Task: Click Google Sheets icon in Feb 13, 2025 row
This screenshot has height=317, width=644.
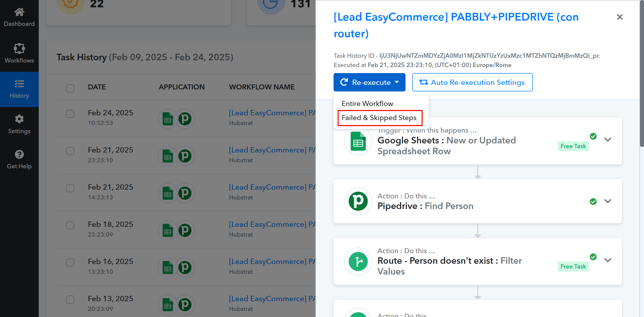Action: [x=168, y=304]
